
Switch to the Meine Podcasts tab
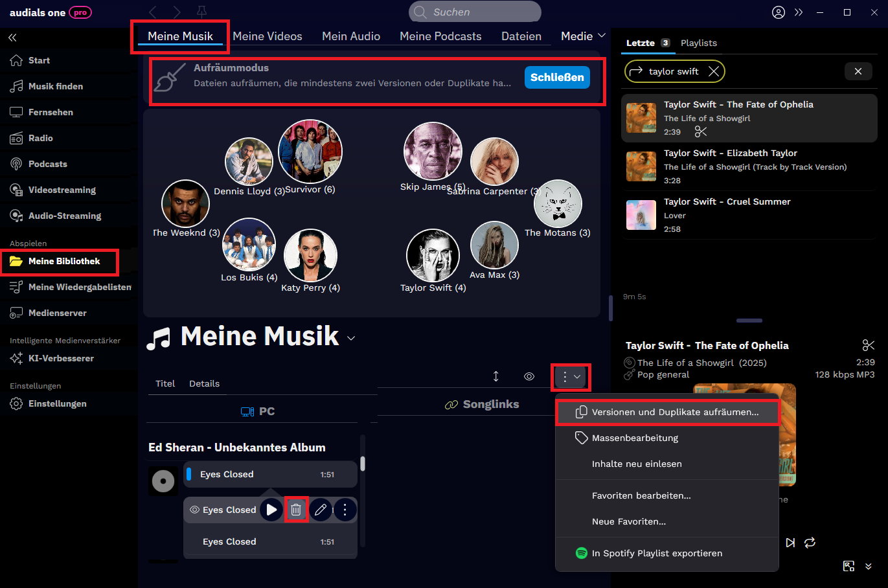(440, 36)
